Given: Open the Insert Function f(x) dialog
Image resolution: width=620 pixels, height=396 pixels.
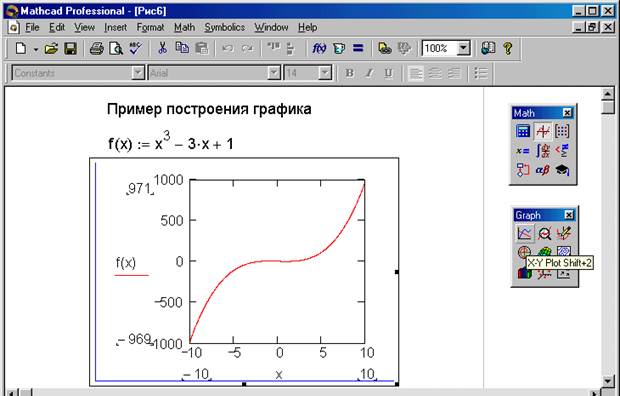Looking at the screenshot, I should 319,49.
